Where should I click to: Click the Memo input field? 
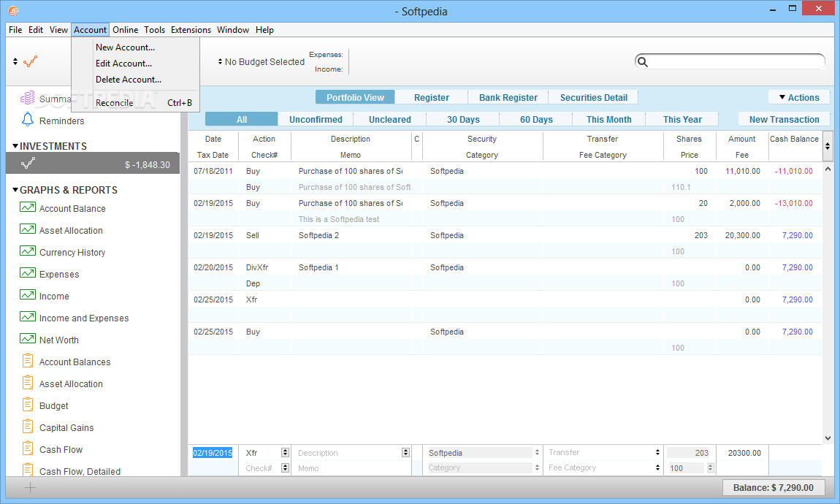pos(352,468)
